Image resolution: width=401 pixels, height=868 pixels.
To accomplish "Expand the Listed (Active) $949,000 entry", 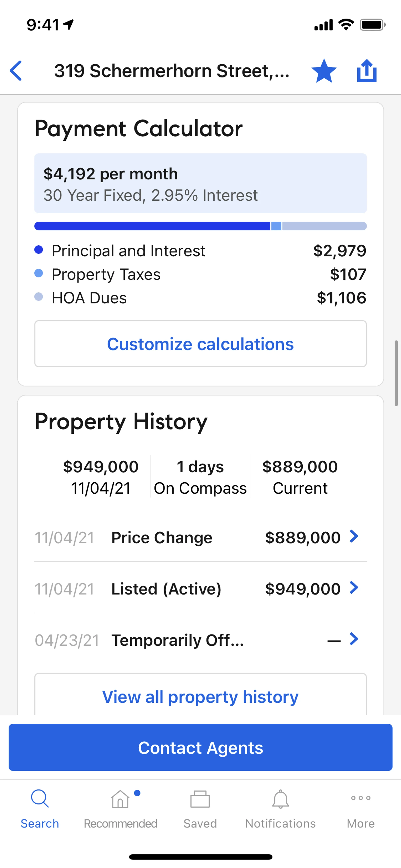I will point(354,588).
